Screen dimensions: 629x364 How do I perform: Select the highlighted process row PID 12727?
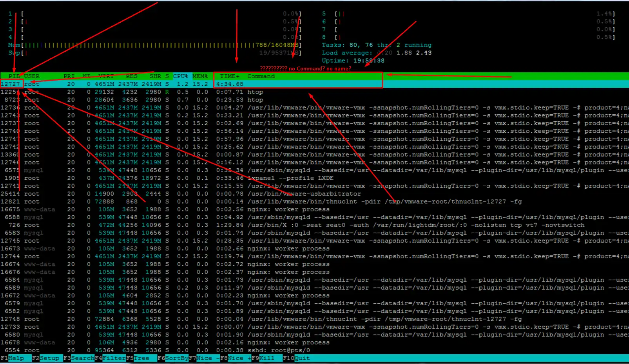(314, 84)
